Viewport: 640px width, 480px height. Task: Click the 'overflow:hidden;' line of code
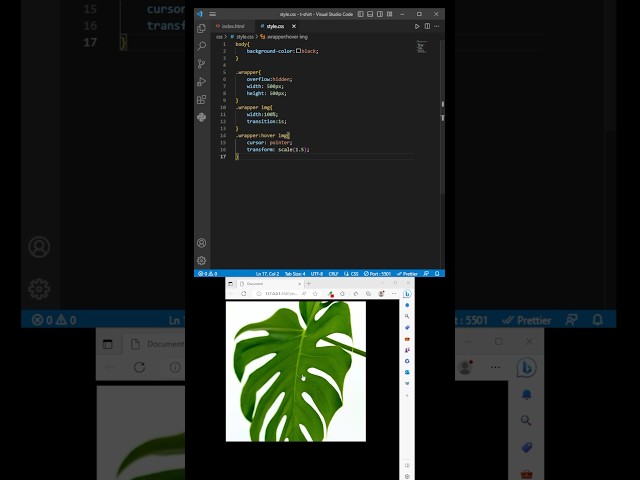click(x=269, y=79)
